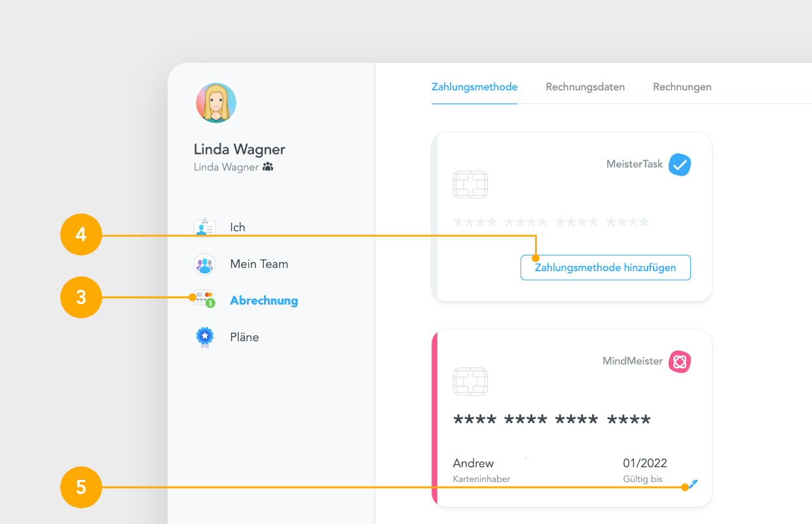Click the MindMeister label text
Image resolution: width=812 pixels, height=524 pixels.
(633, 361)
